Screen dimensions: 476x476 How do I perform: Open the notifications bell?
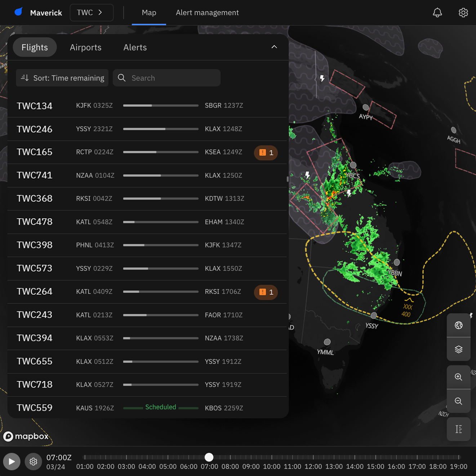437,13
